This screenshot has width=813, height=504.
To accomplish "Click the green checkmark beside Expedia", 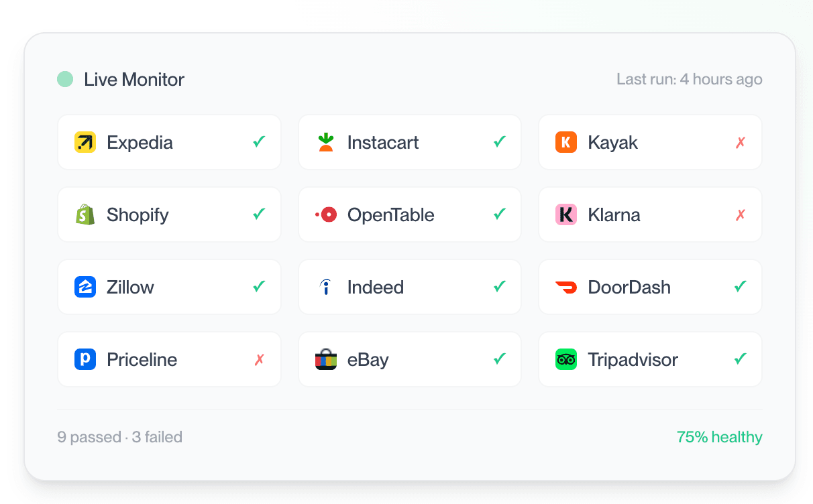I will pos(259,142).
